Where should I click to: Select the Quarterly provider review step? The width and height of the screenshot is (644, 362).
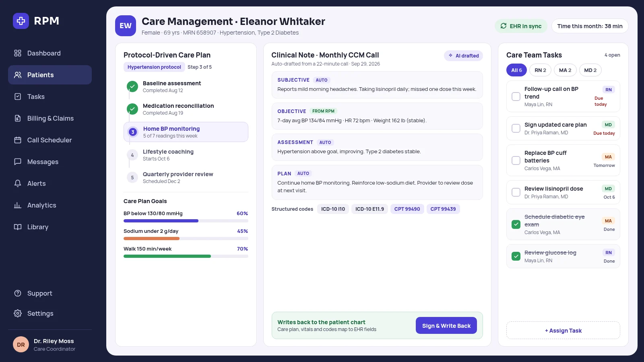186,177
